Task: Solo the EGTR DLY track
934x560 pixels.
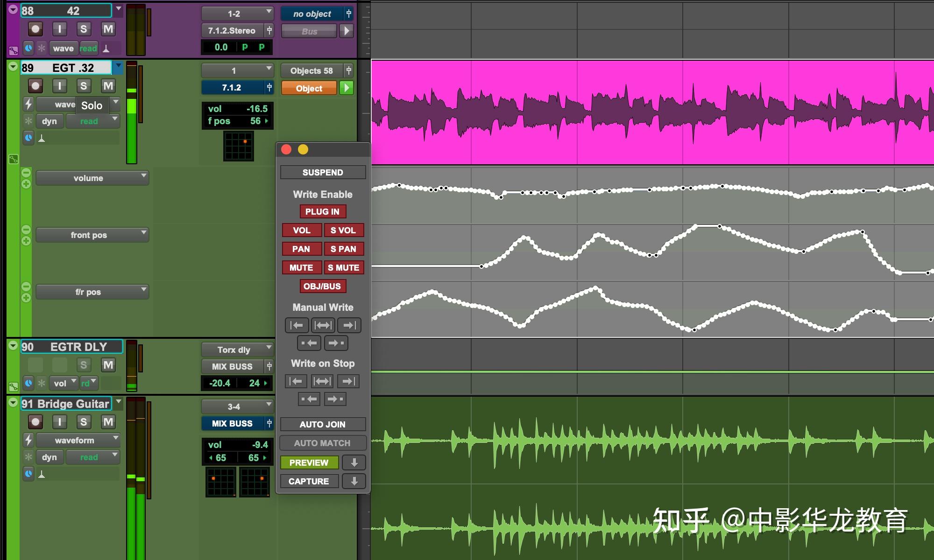Action: [84, 365]
